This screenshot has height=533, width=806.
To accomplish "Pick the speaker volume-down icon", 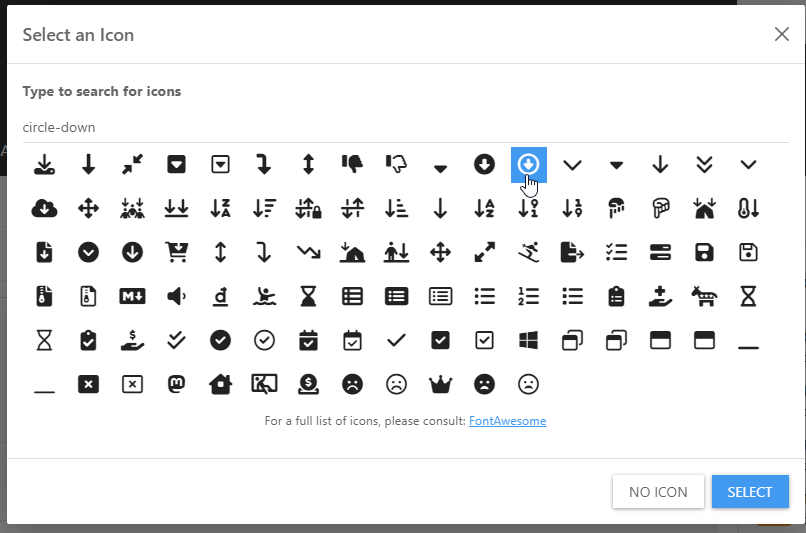I will (176, 296).
